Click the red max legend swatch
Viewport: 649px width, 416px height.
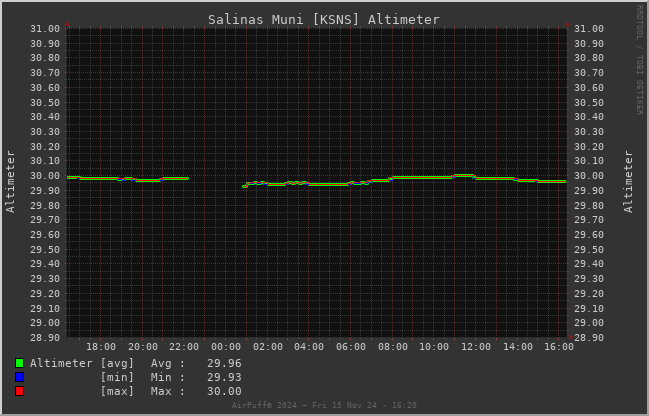pyautogui.click(x=19, y=391)
